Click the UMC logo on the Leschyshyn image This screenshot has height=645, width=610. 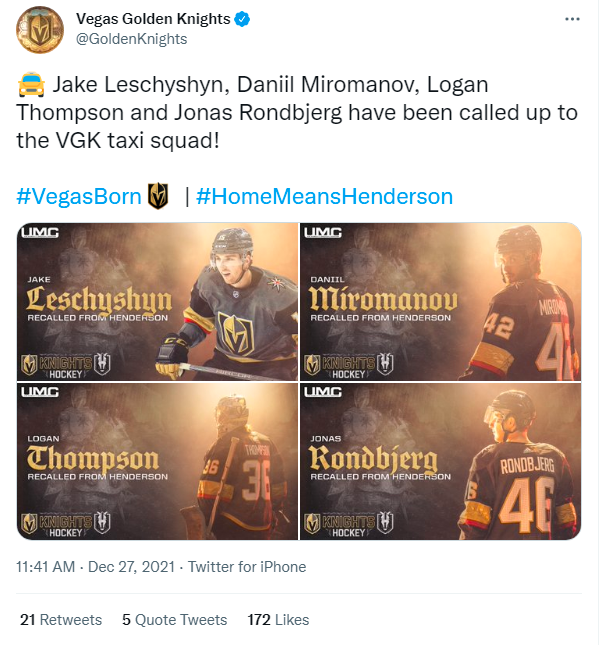[x=42, y=233]
